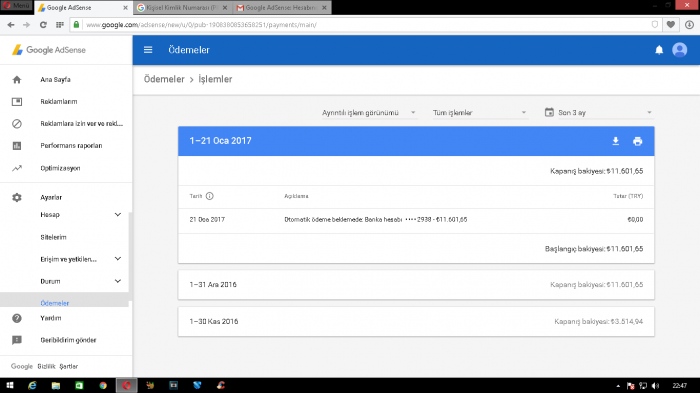Open Geribildirim gönder
The width and height of the screenshot is (700, 393).
(x=68, y=340)
